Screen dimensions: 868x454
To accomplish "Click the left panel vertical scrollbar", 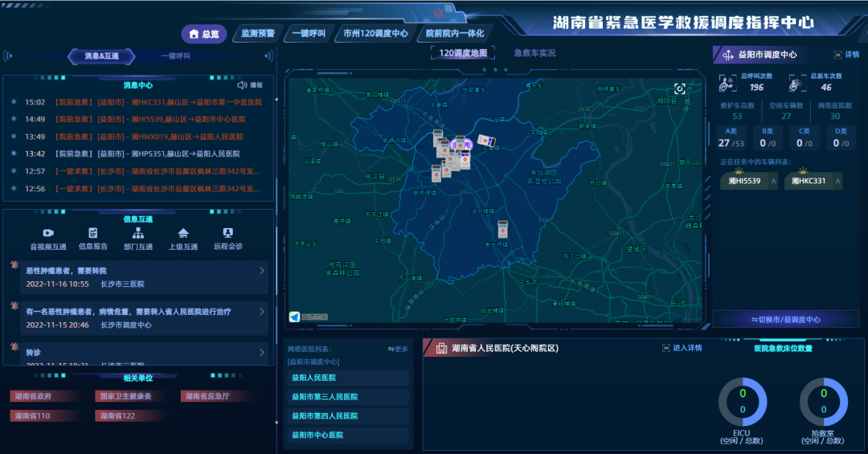I will coord(276,260).
